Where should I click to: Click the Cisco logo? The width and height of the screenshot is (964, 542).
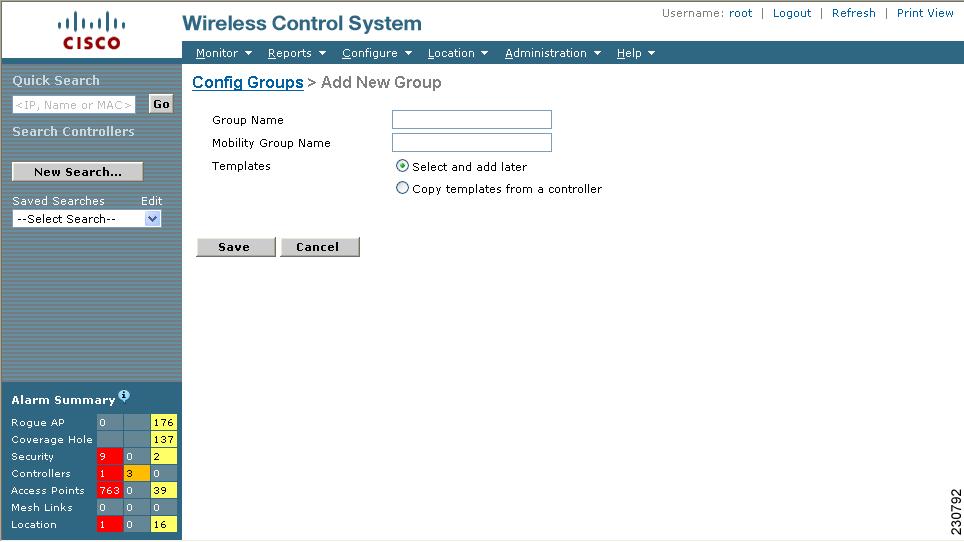click(x=92, y=31)
